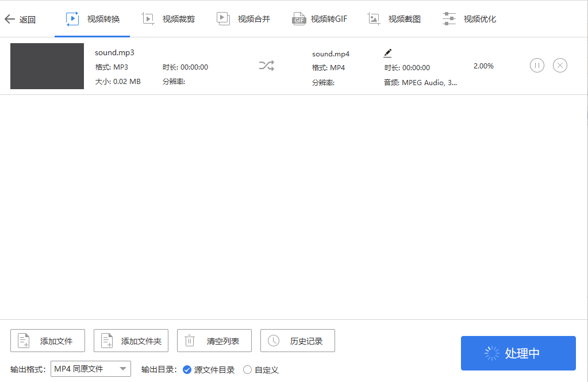Click the 添加文件 button
The image size is (588, 382).
coord(48,341)
